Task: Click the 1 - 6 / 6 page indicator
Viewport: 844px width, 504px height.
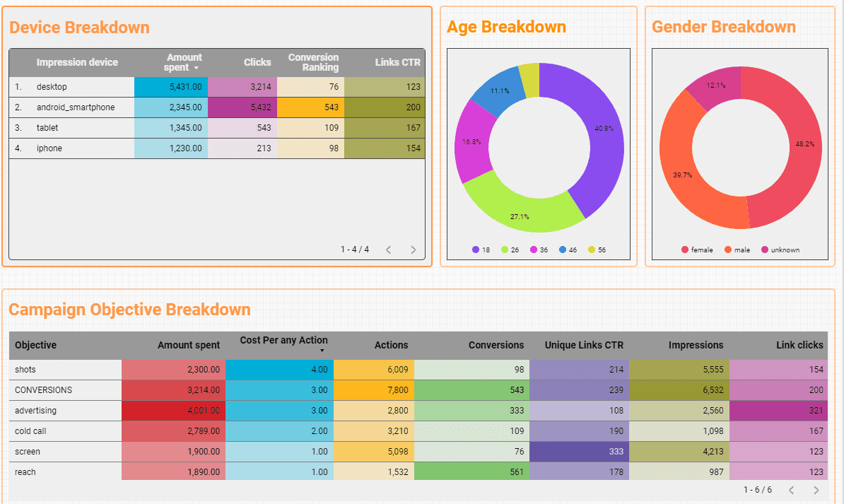Action: [x=758, y=490]
